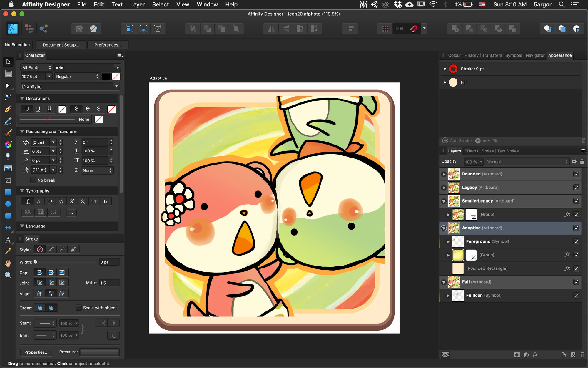Select the Adaptive artboard thumbnail
588x368 pixels.
454,228
